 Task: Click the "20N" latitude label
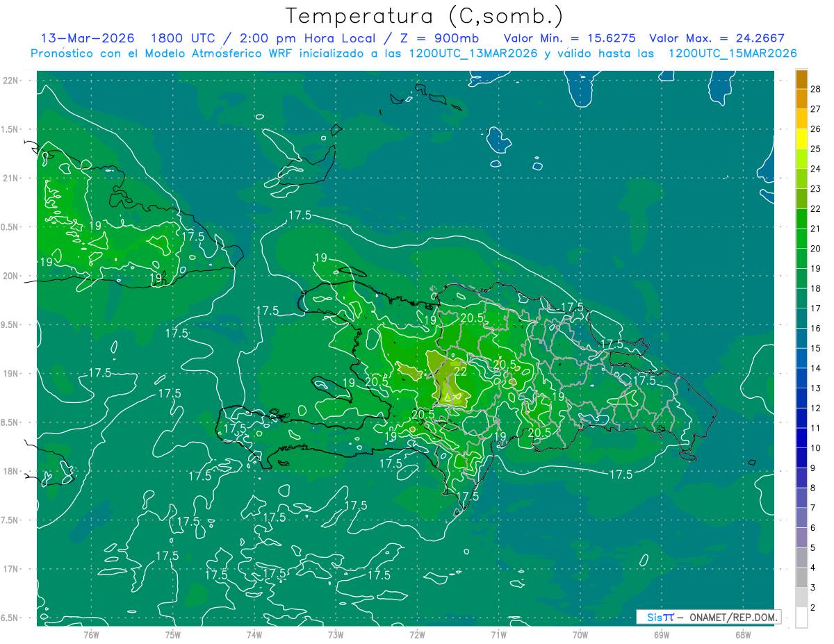tap(11, 276)
